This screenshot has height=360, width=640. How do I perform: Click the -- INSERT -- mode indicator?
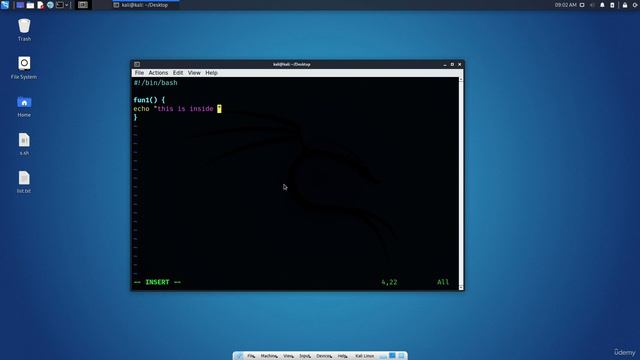(x=157, y=282)
